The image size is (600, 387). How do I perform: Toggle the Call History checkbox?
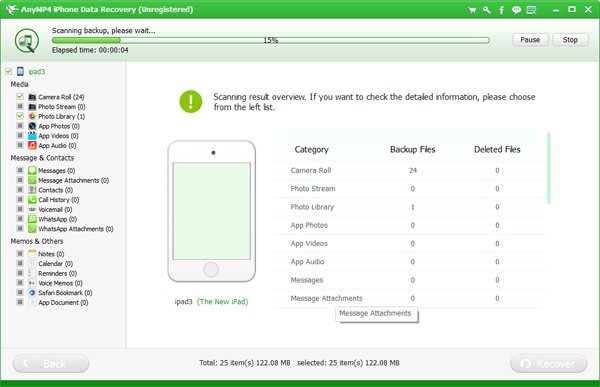click(20, 199)
